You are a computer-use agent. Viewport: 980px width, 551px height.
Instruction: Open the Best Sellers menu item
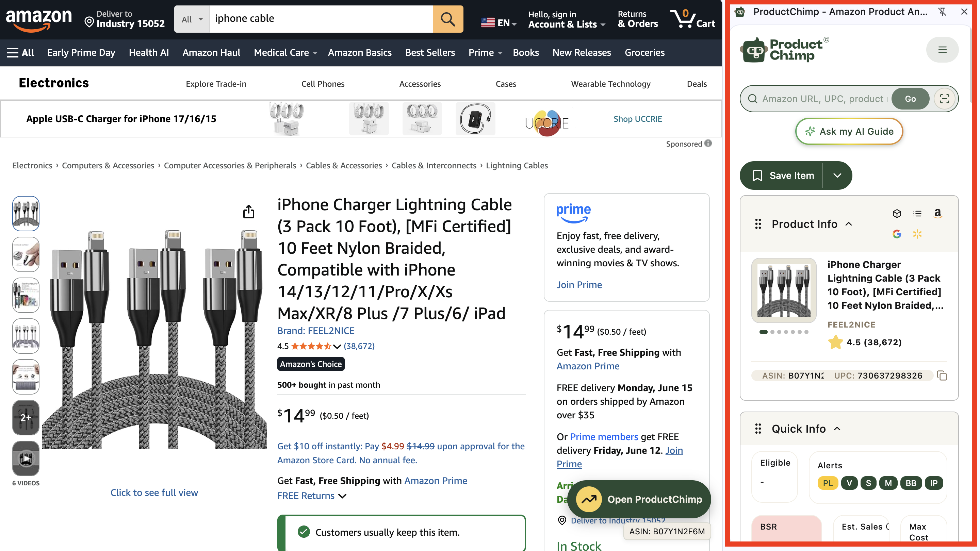(x=430, y=52)
